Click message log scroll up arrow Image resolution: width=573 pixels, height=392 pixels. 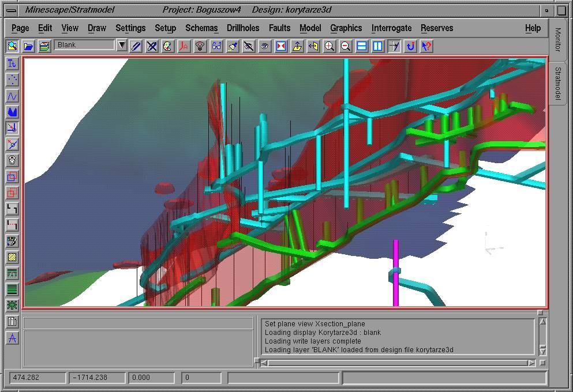point(542,322)
